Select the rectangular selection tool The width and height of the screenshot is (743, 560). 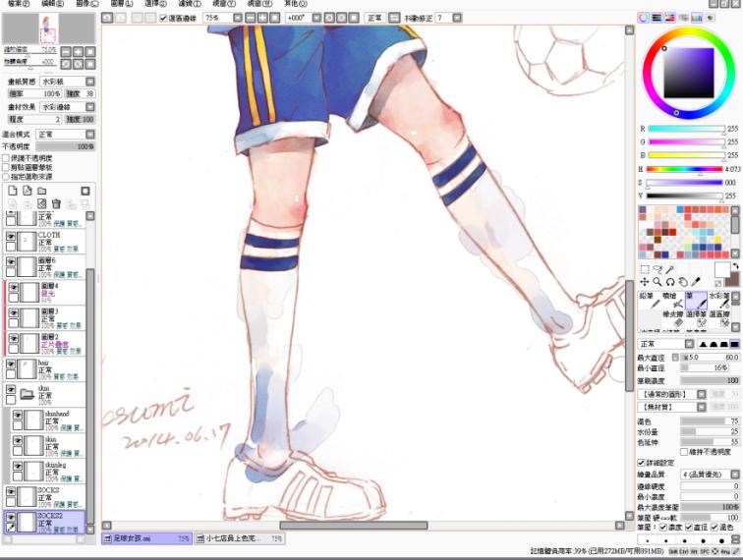pyautogui.click(x=645, y=269)
